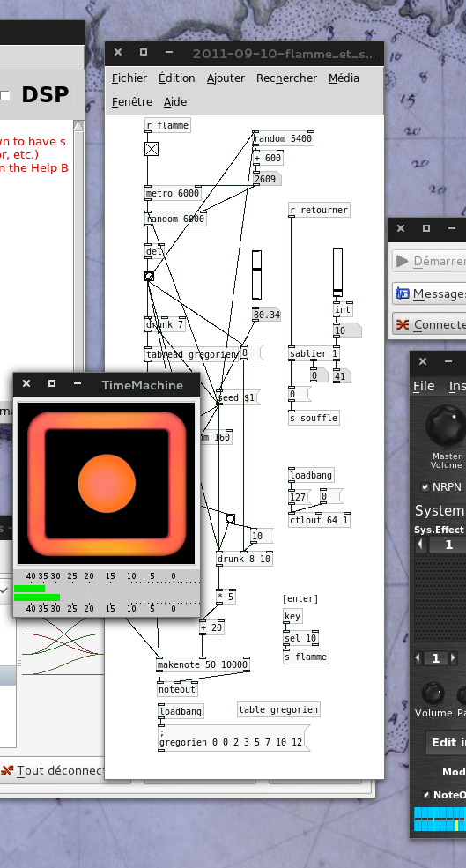
Task: Turn the Volume knob in synth window
Action: (x=433, y=693)
